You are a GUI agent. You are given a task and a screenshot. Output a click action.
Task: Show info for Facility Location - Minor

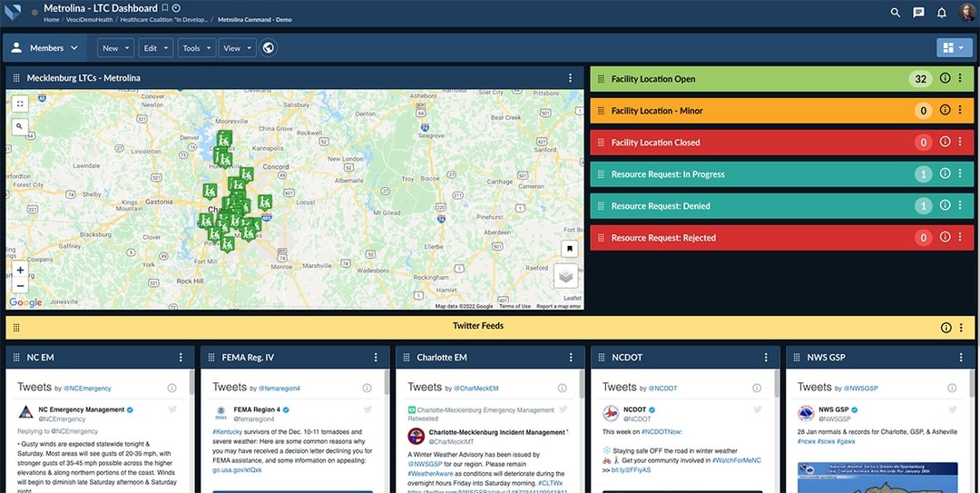point(945,110)
